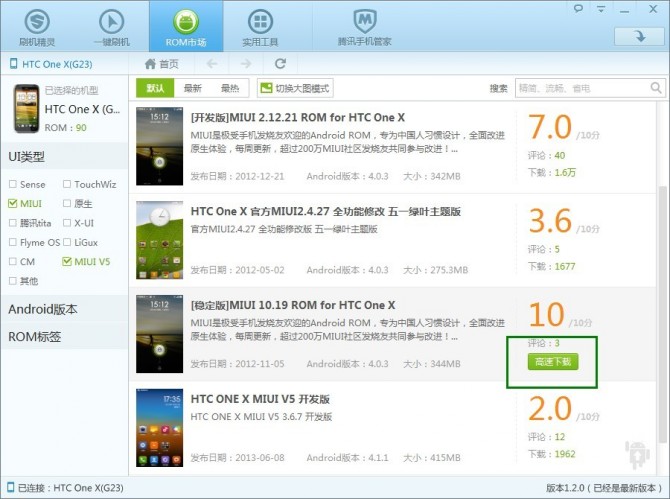Click the search magnifier icon

point(656,88)
